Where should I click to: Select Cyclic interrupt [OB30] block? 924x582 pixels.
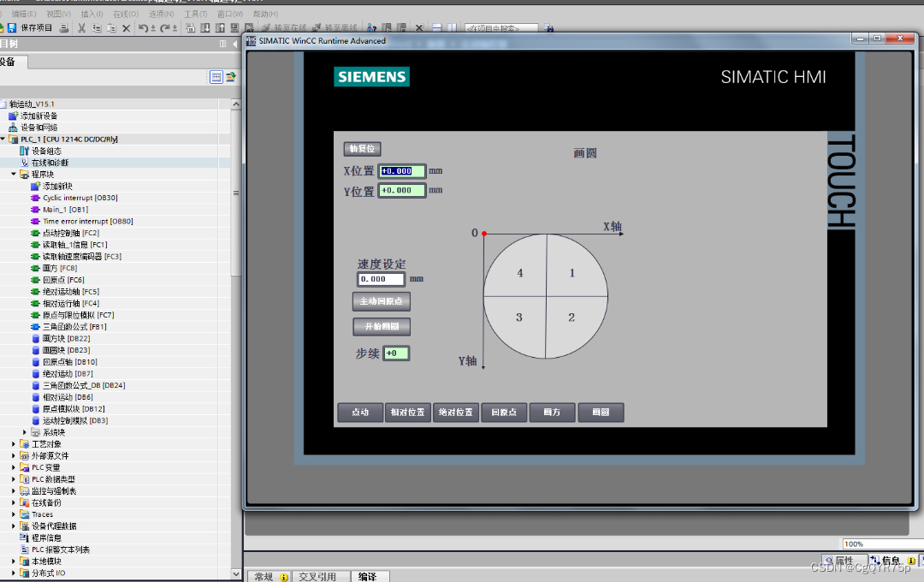point(80,198)
